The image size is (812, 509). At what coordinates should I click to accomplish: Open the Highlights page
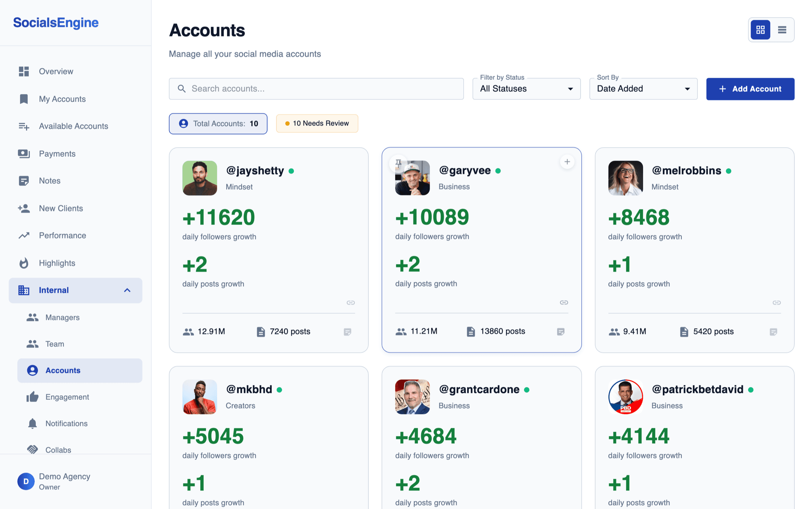point(75,263)
